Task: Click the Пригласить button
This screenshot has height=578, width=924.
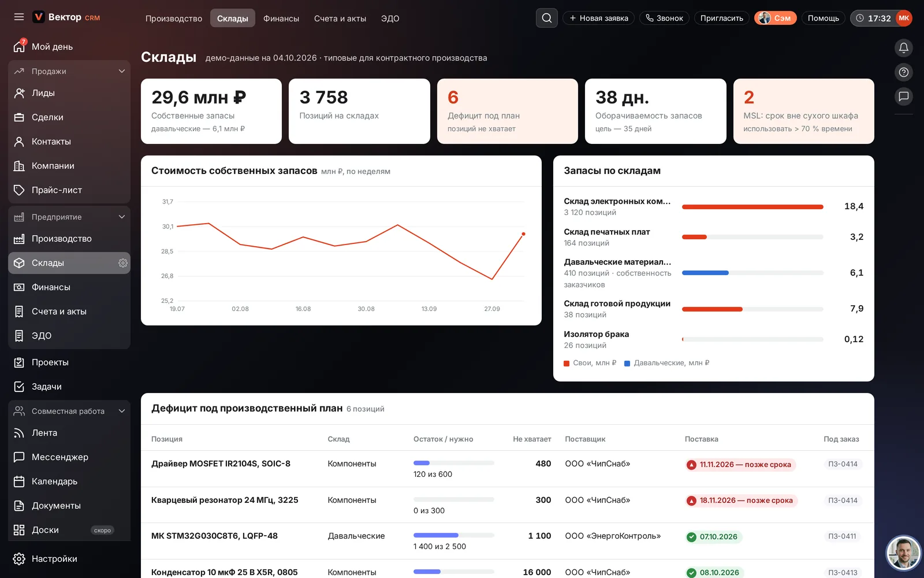Action: point(722,18)
